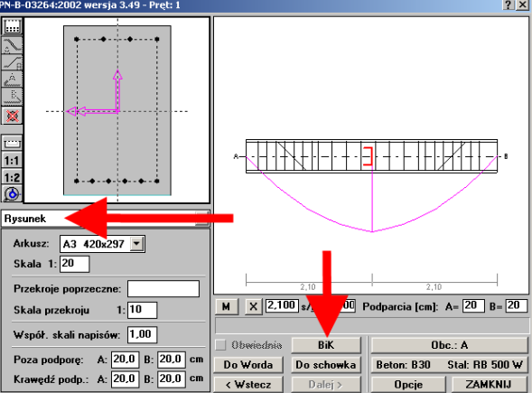Toggle the M moment diagram button
532x393 pixels.
tap(226, 306)
